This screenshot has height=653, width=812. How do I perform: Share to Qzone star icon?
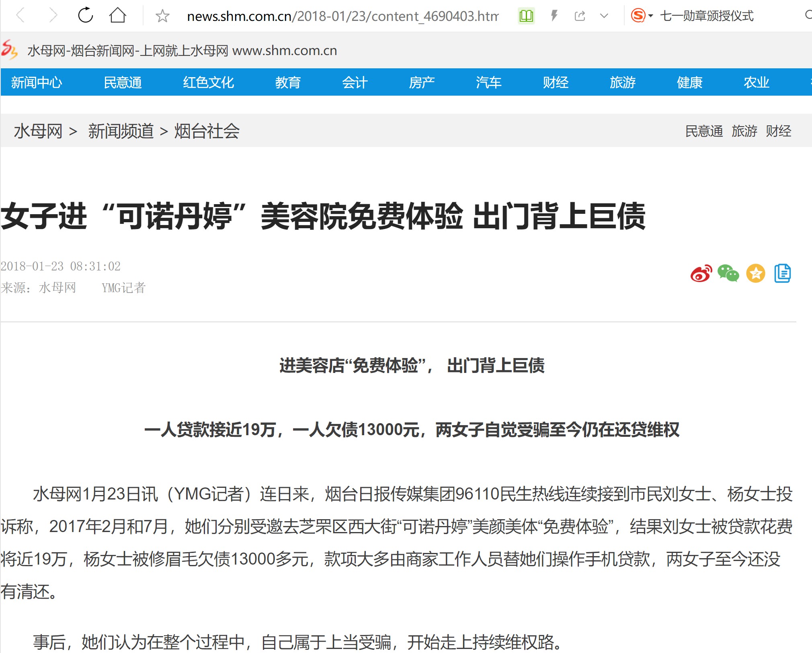pos(756,273)
